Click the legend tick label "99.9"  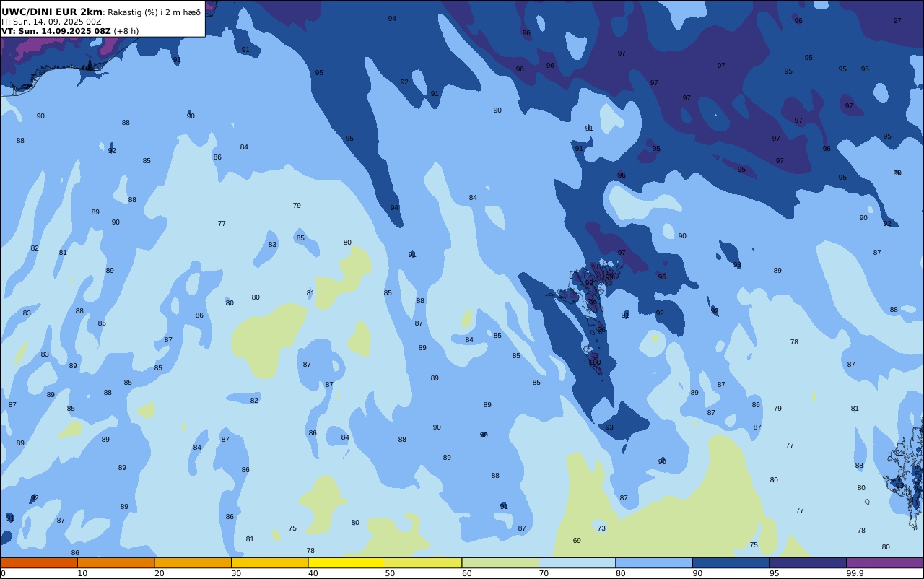click(855, 573)
